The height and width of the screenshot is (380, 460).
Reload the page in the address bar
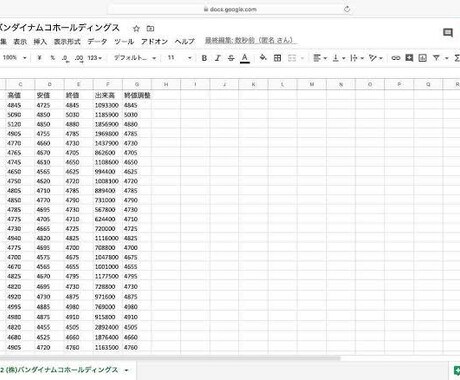coord(347,9)
